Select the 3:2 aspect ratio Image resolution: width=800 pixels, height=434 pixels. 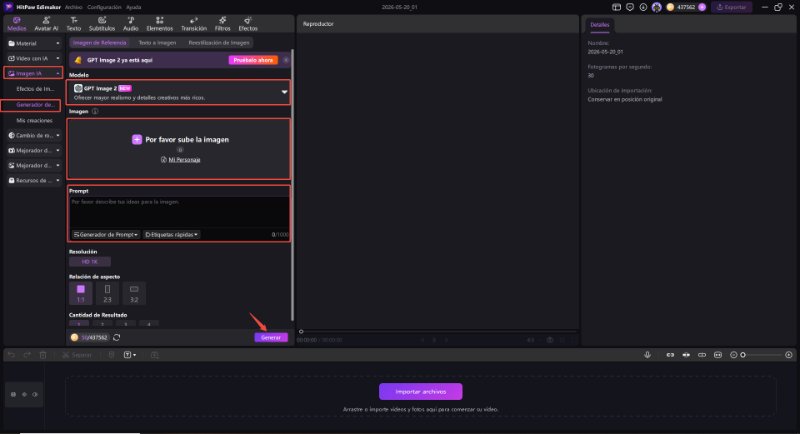tap(134, 293)
